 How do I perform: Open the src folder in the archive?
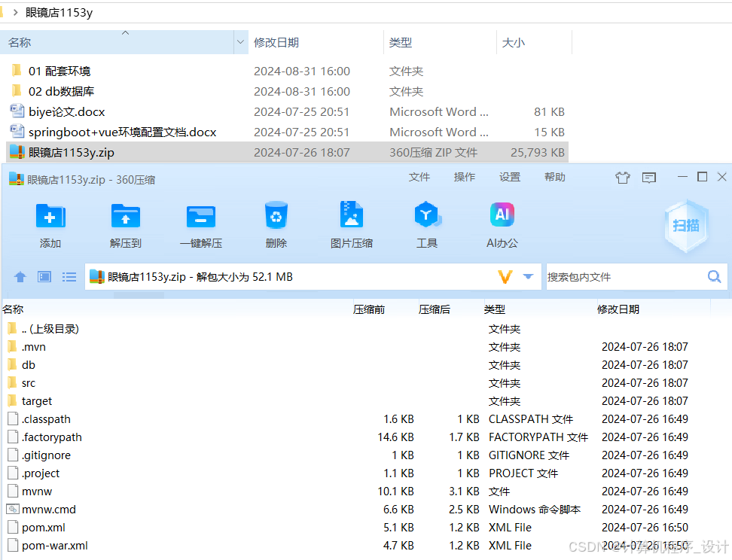click(x=28, y=382)
